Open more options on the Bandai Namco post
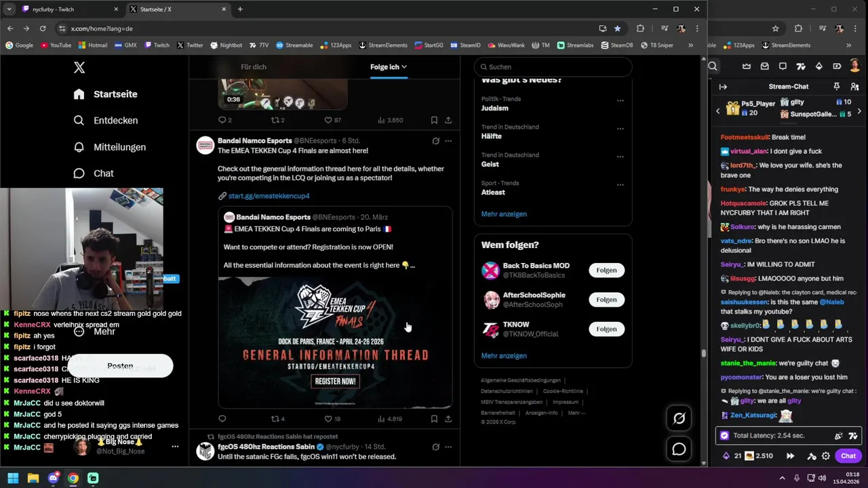This screenshot has width=868, height=488. [x=448, y=141]
